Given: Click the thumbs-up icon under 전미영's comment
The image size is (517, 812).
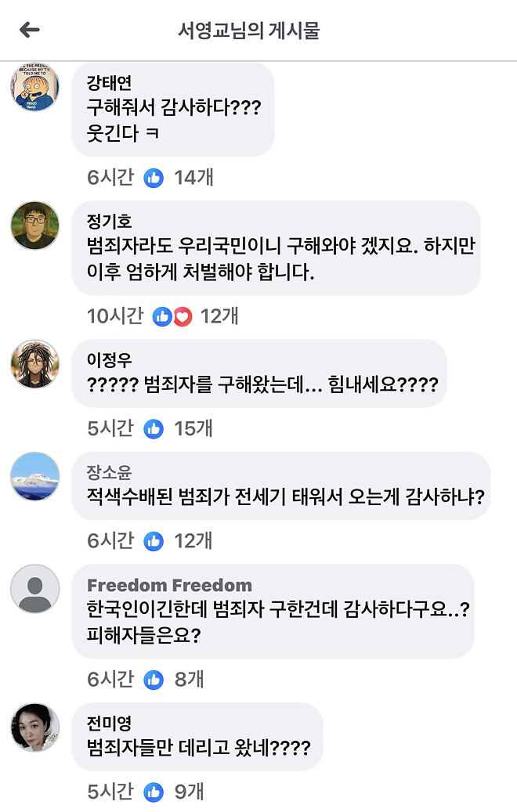Looking at the screenshot, I should 154,792.
